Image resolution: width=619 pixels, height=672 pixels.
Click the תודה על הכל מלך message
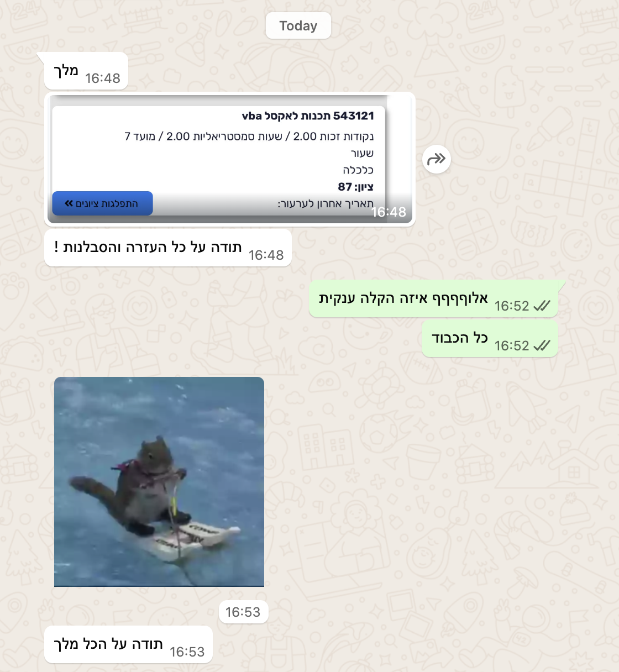coord(128,645)
